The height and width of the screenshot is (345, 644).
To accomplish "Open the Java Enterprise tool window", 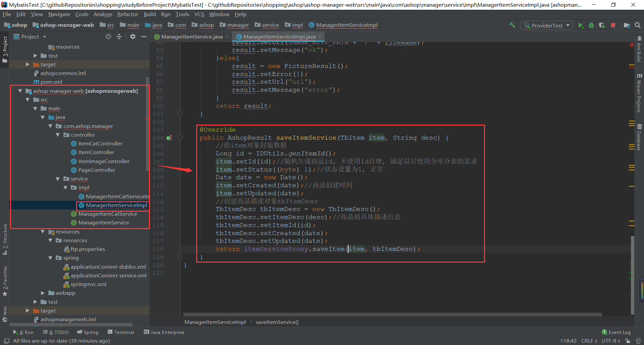I will coord(164,332).
